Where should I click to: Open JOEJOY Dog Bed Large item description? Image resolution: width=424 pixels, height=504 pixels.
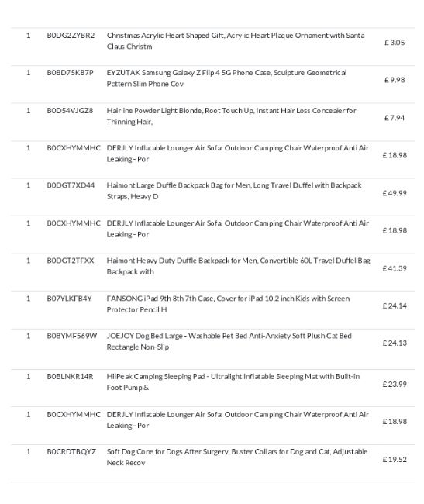[229, 341]
